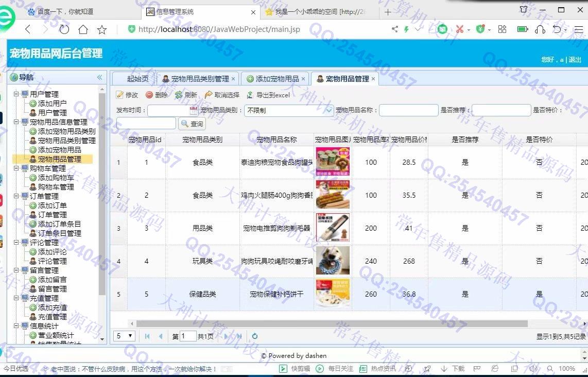Switch to the 起始页 tab
The width and height of the screenshot is (588, 377).
pyautogui.click(x=134, y=79)
